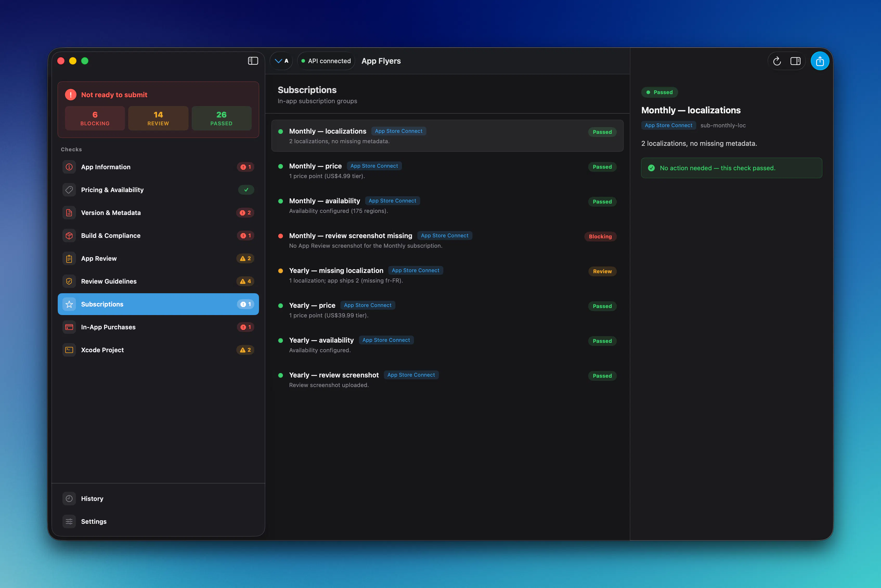Open the Review Guidelines section
This screenshot has height=588, width=881.
click(158, 281)
